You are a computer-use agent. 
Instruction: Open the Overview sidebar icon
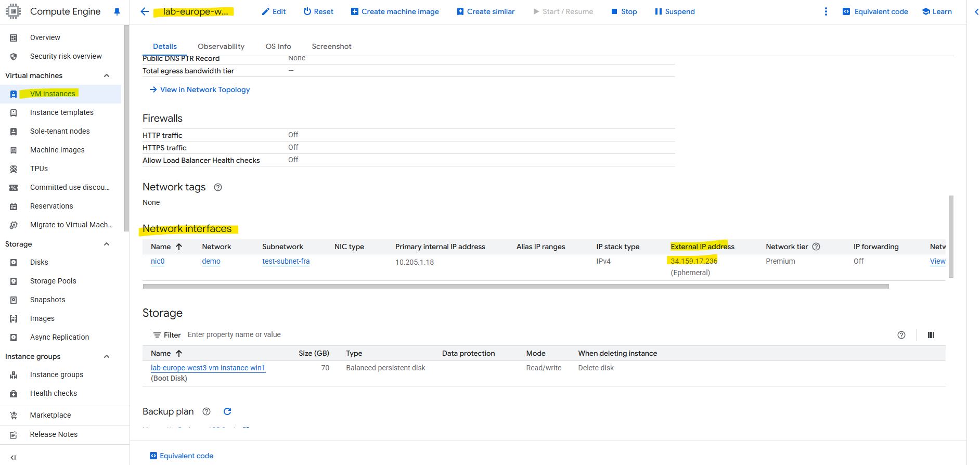tap(14, 37)
